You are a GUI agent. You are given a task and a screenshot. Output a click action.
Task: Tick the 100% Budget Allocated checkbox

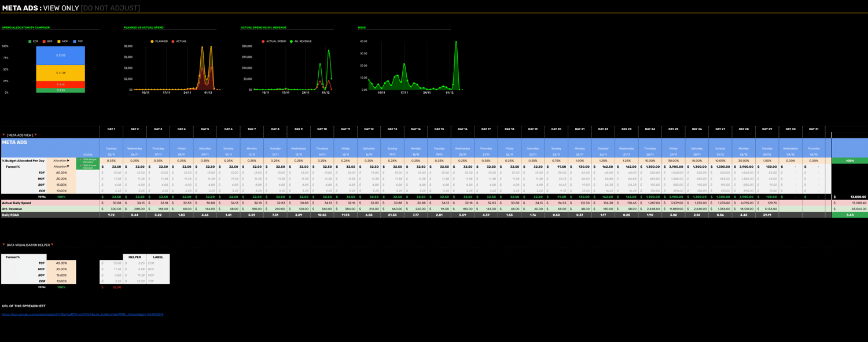(81, 160)
